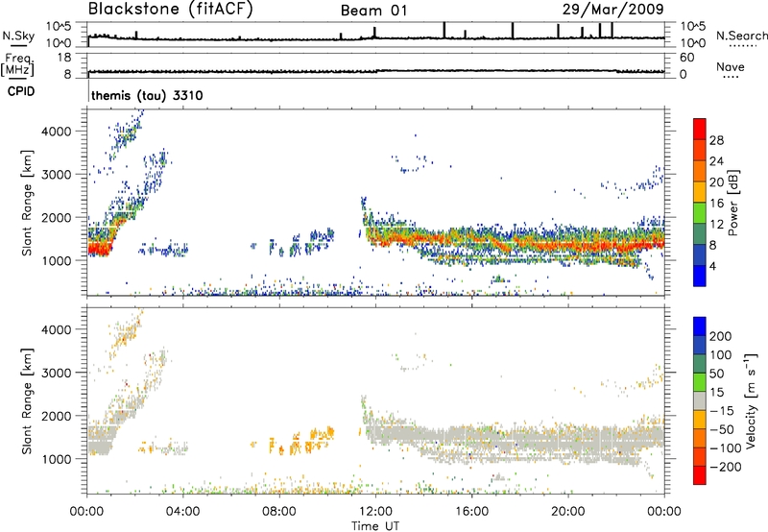Click the "CPID" row label
The height and width of the screenshot is (532, 768).
(21, 91)
